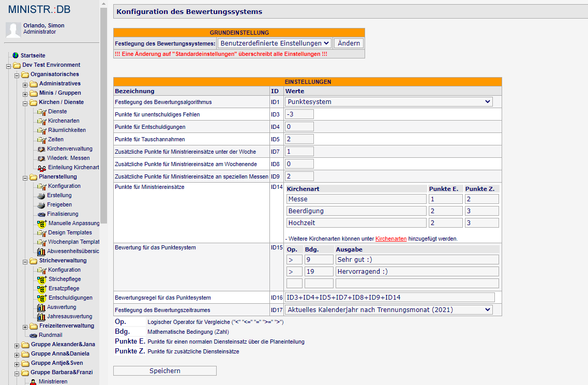Screen dimensions: 588x385
Task: Click the Erstellung icon
Action: (x=41, y=196)
